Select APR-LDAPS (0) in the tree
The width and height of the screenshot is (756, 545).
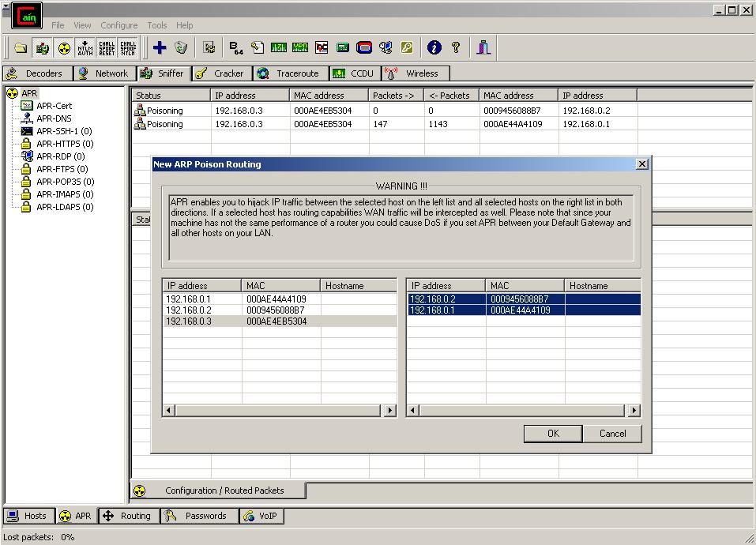[x=65, y=207]
